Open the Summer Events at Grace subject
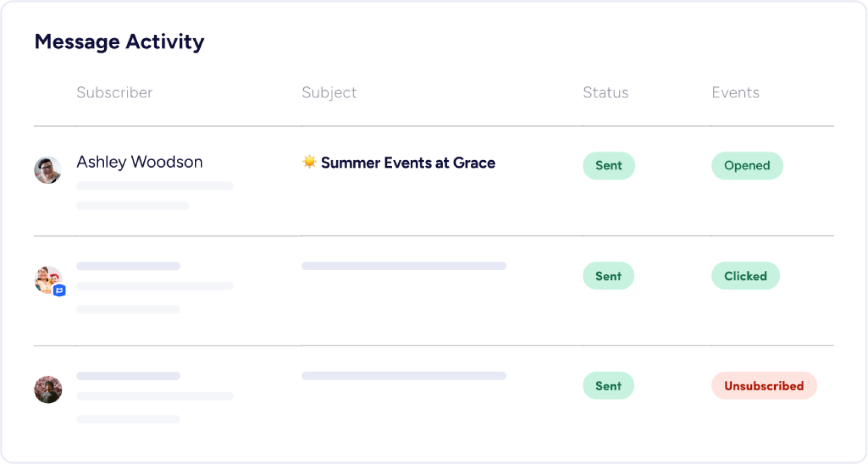This screenshot has width=868, height=464. (x=407, y=163)
